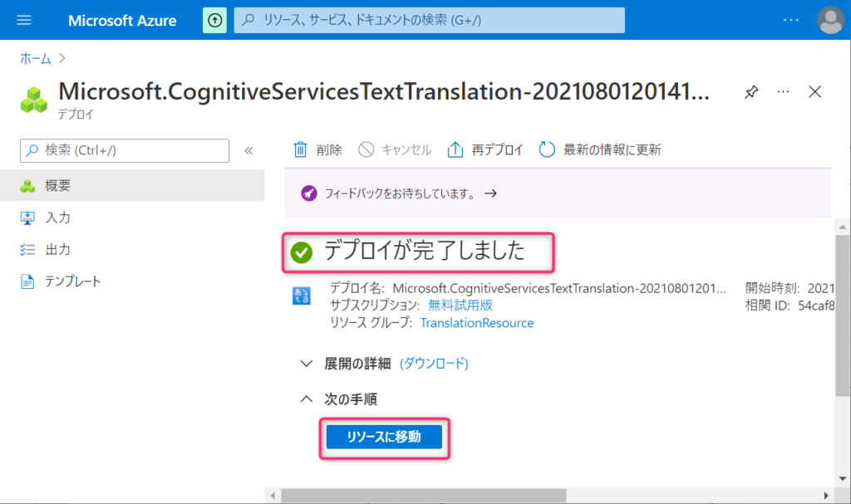Image resolution: width=851 pixels, height=504 pixels.
Task: Select 概要 in the sidebar
Action: click(x=132, y=185)
